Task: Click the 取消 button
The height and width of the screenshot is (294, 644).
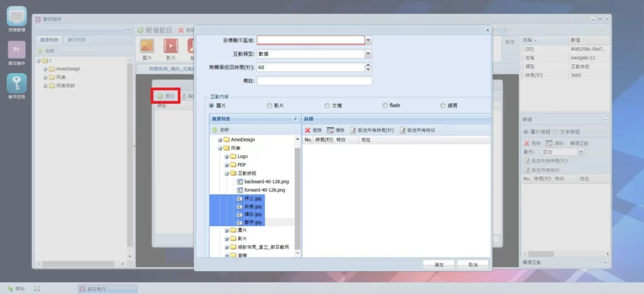Action: pos(472,264)
